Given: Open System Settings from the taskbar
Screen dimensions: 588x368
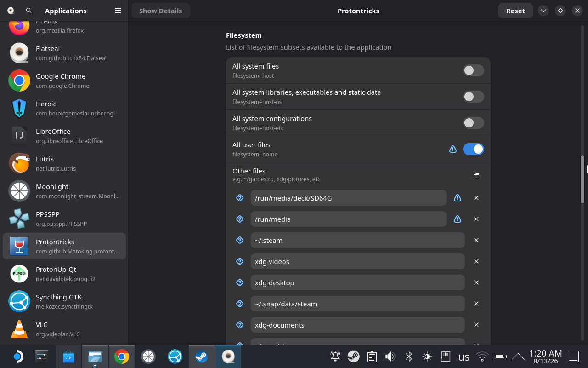Looking at the screenshot, I should click(42, 356).
